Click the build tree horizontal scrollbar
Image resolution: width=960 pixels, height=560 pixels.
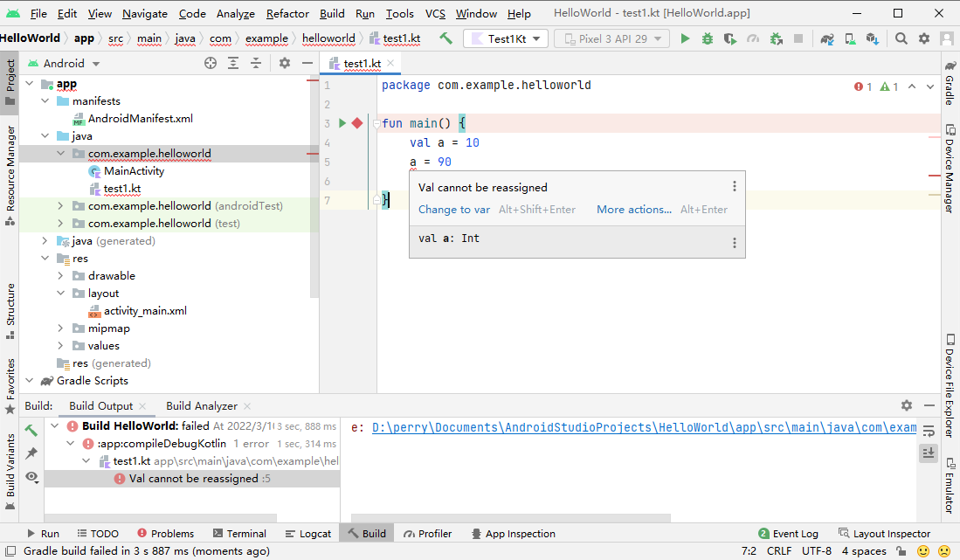161,518
